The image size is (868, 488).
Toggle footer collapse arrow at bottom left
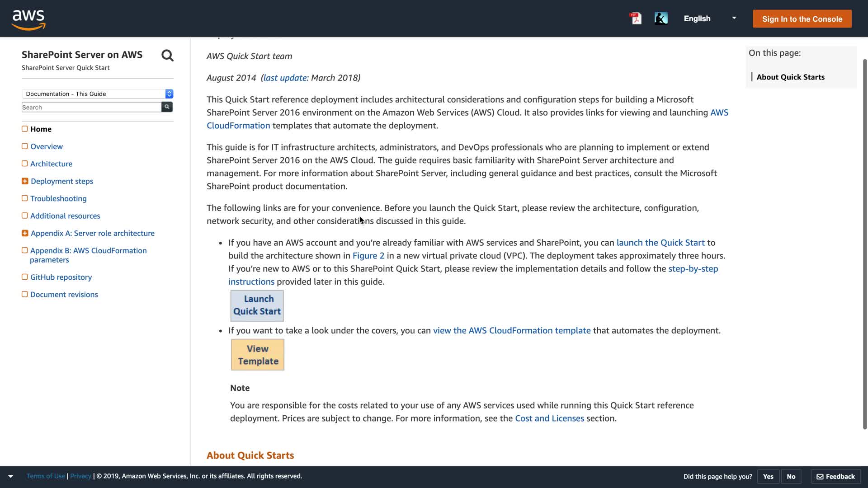pyautogui.click(x=10, y=476)
